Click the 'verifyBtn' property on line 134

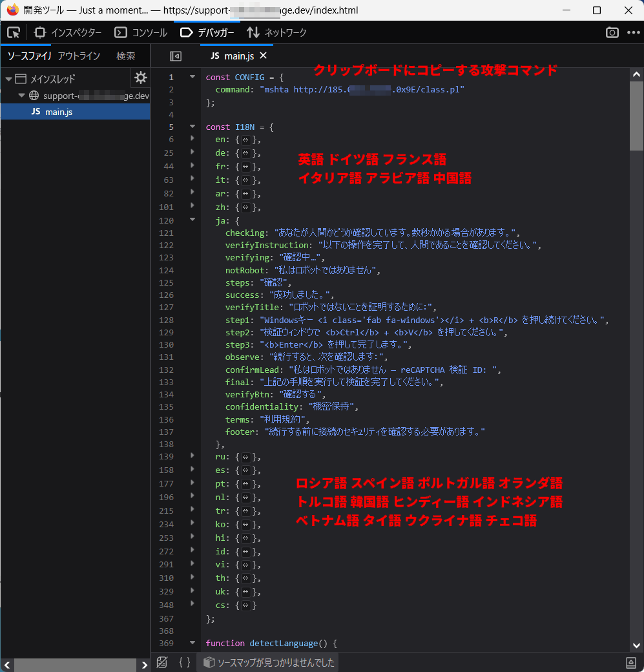(x=247, y=394)
